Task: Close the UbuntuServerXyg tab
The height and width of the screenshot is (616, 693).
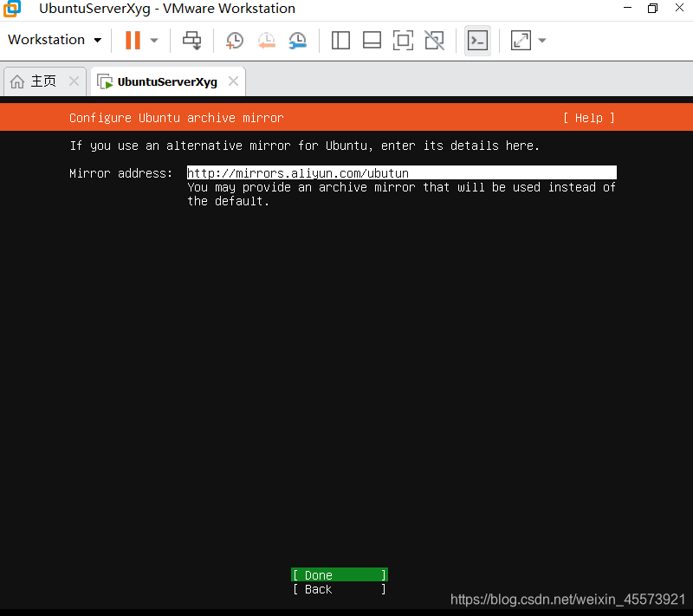Action: click(x=233, y=81)
